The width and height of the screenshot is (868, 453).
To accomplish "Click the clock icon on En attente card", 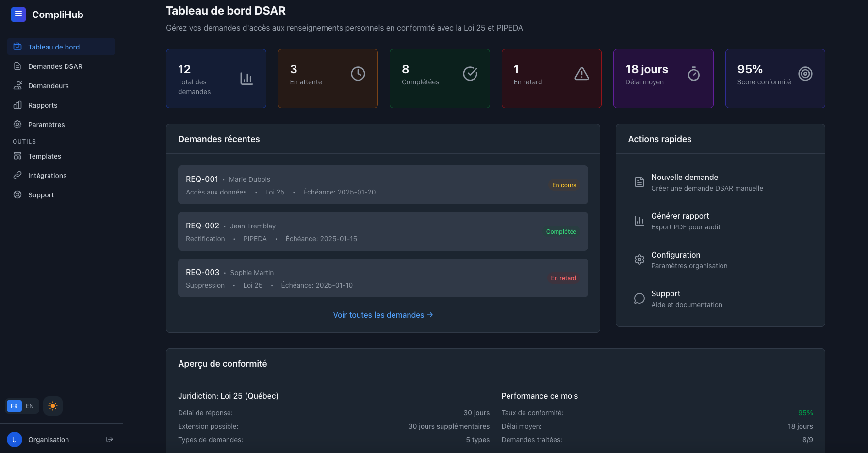I will pos(358,74).
